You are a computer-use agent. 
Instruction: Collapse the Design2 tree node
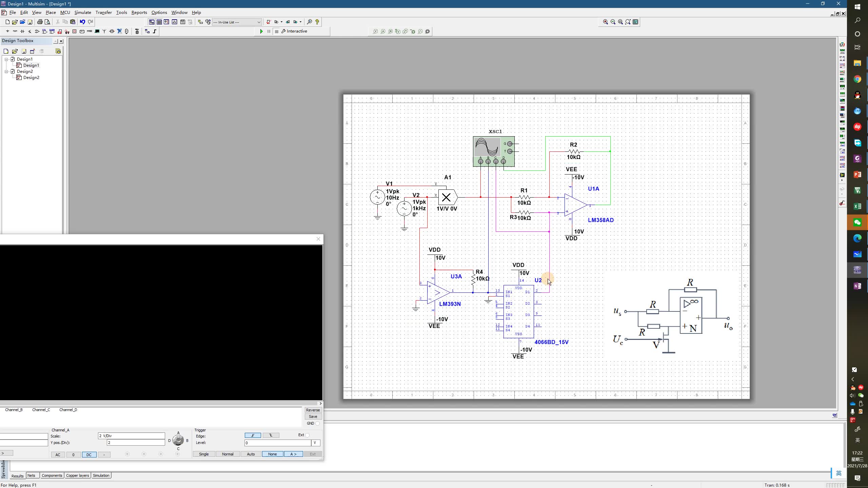click(6, 72)
